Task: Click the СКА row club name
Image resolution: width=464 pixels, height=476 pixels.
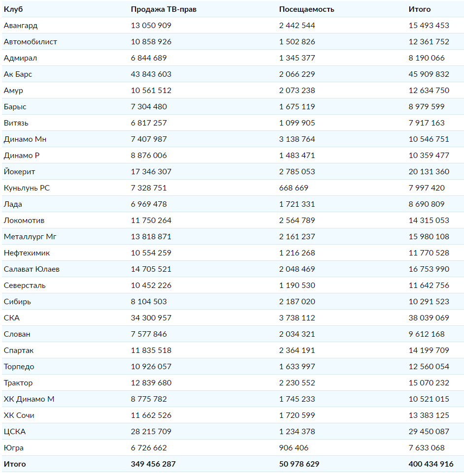Action: 12,318
